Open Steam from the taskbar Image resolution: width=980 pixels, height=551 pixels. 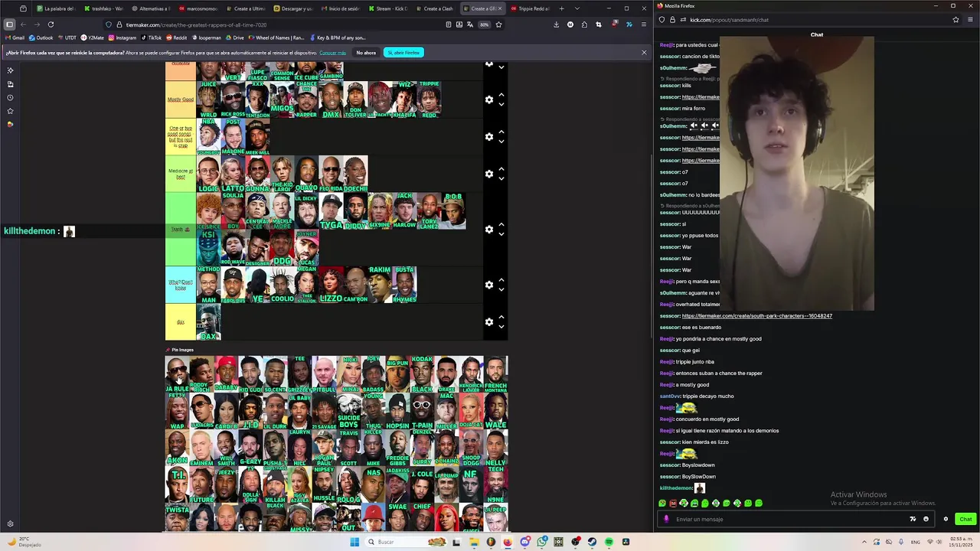(592, 542)
